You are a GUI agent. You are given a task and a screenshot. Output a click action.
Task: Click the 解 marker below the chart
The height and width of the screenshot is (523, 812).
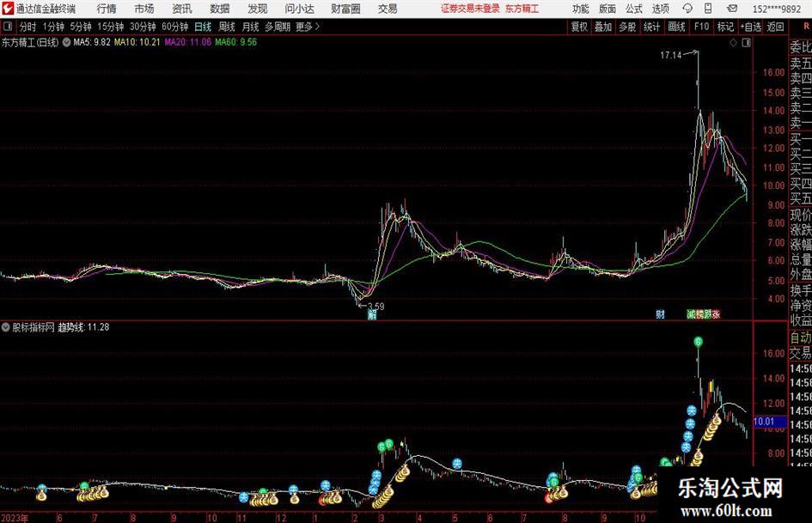coord(372,314)
